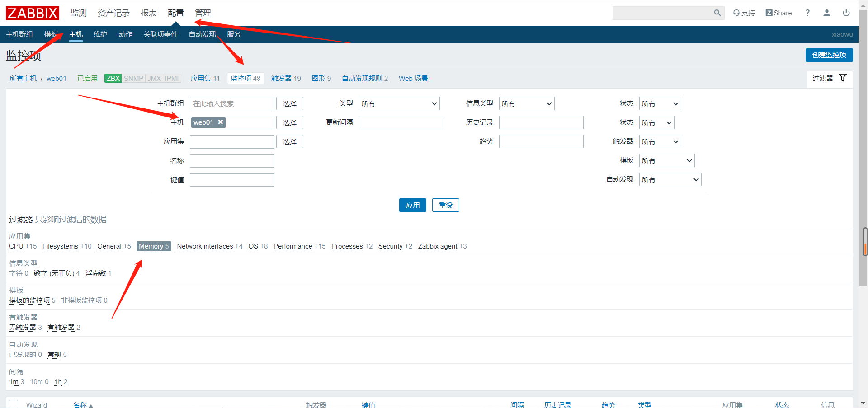Open the information type dropdown

[x=527, y=104]
